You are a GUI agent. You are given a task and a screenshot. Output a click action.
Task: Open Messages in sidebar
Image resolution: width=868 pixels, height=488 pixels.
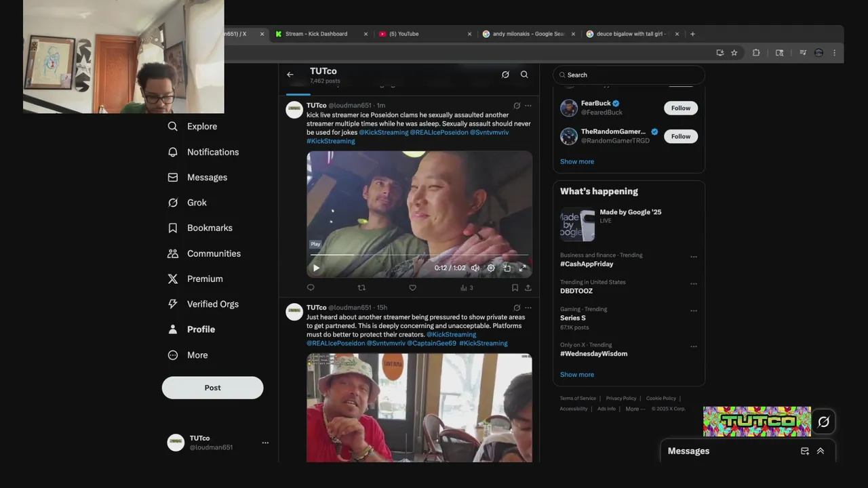coord(197,177)
